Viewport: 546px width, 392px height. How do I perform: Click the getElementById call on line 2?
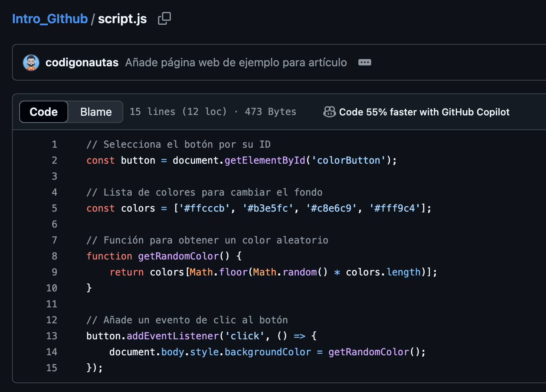click(x=265, y=160)
